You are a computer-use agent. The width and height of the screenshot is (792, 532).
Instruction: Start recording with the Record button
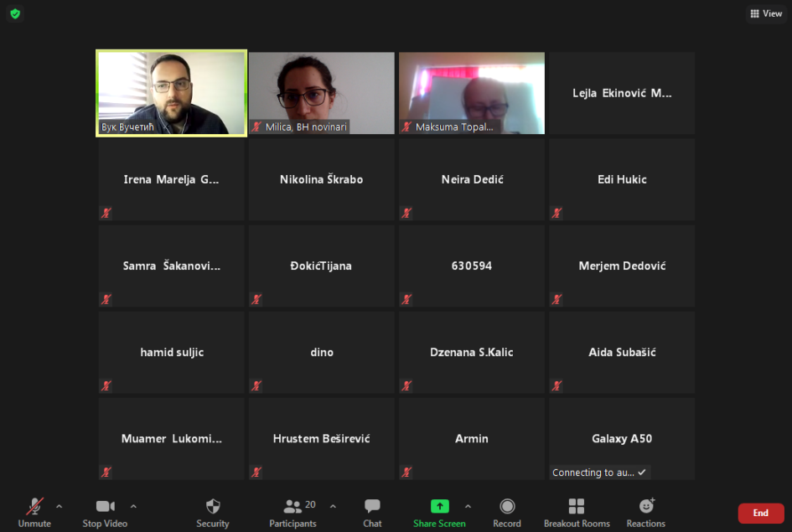point(507,513)
